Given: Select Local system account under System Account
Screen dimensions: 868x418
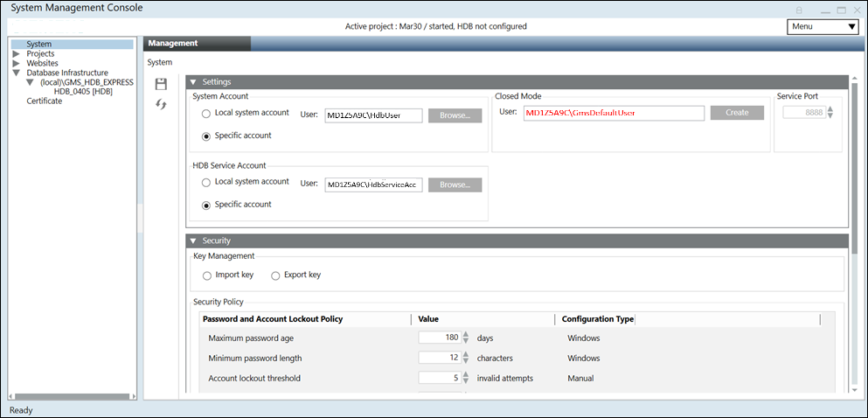Looking at the screenshot, I should click(206, 114).
